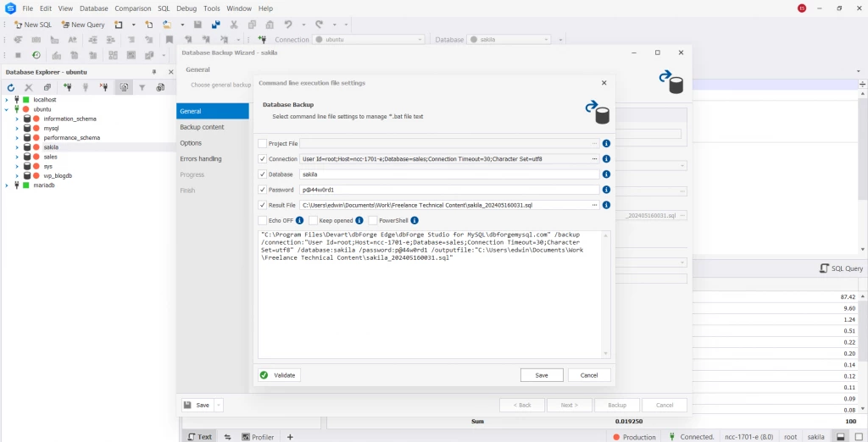Viewport: 868px width, 442px height.
Task: Click Delete X icon in Database Explorer
Action: [x=29, y=87]
